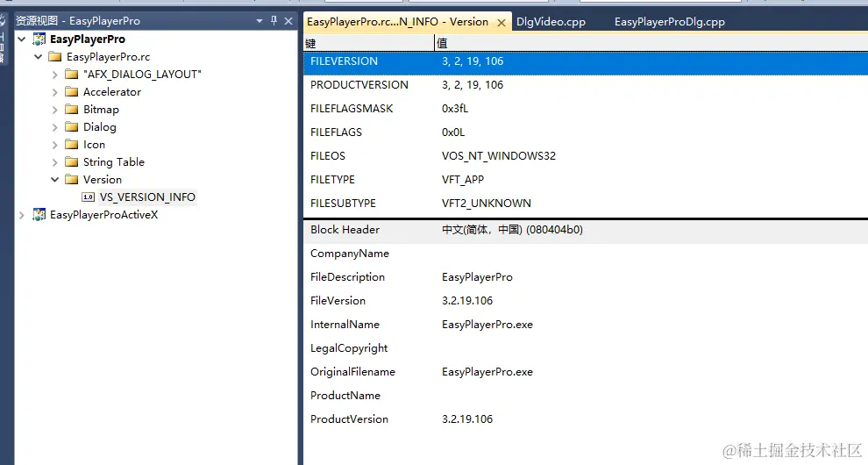Image resolution: width=868 pixels, height=465 pixels.
Task: Select the CompanyName key
Action: pos(349,254)
